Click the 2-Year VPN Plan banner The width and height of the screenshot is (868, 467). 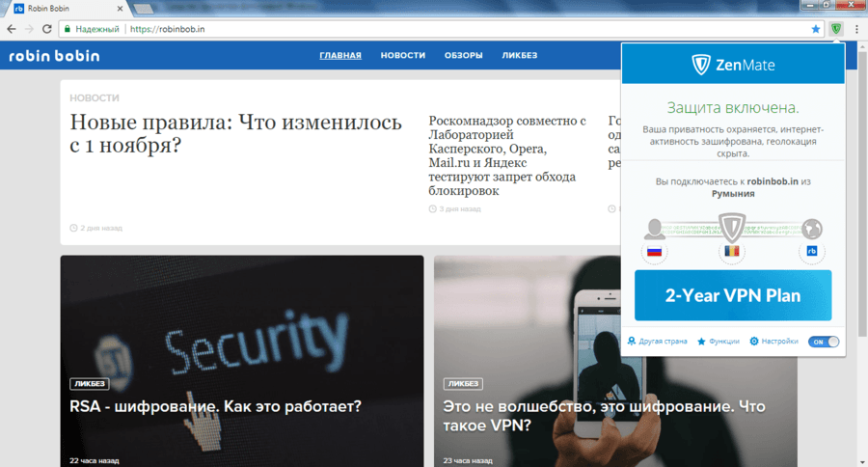click(733, 295)
